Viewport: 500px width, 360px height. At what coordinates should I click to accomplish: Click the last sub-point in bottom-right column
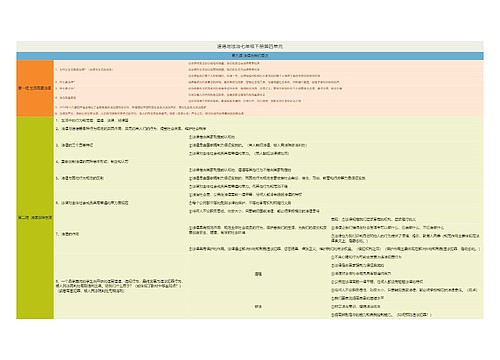click(x=381, y=315)
